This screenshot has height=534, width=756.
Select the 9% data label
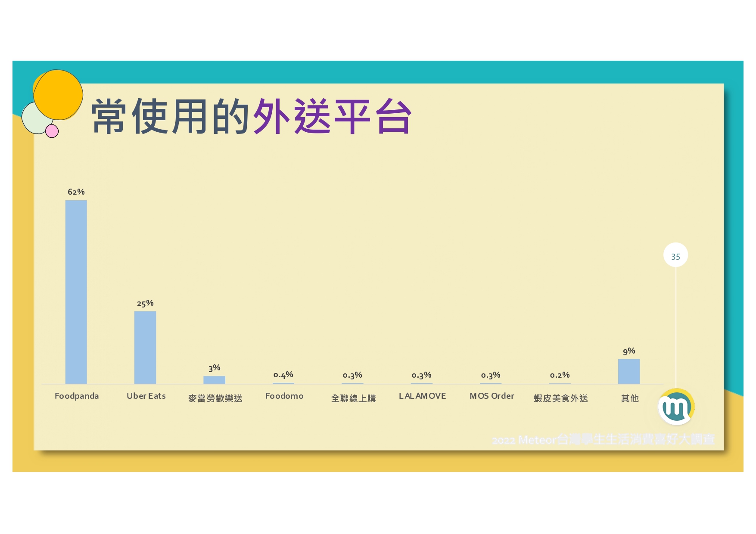[629, 351]
